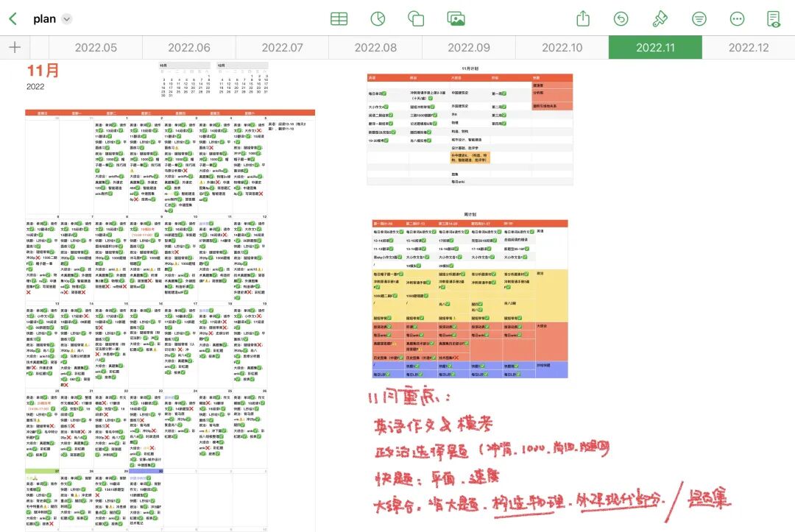The width and height of the screenshot is (795, 532).
Task: Switch to the 2022.10 sheet tab
Action: click(x=562, y=47)
